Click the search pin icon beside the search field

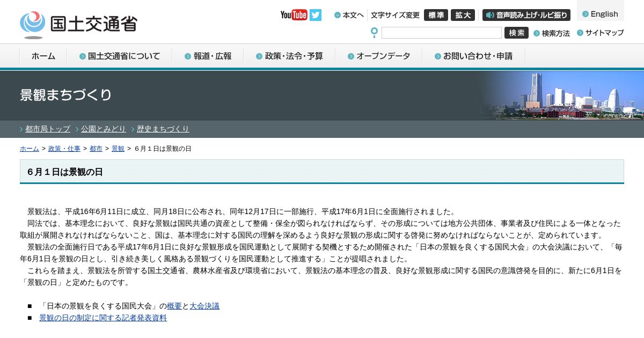click(x=374, y=33)
